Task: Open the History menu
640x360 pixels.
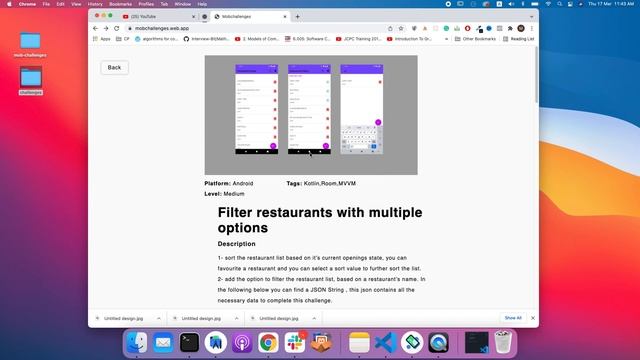Action: pos(95,4)
